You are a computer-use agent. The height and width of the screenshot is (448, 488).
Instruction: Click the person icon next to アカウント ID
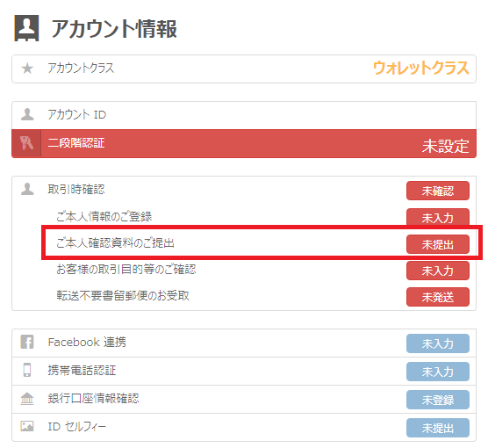[27, 114]
